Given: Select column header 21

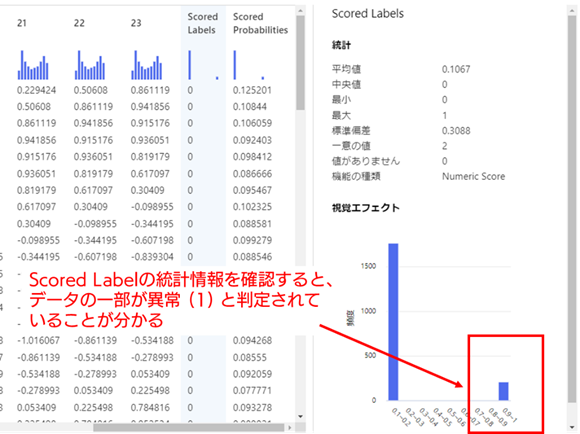Looking at the screenshot, I should click(22, 23).
